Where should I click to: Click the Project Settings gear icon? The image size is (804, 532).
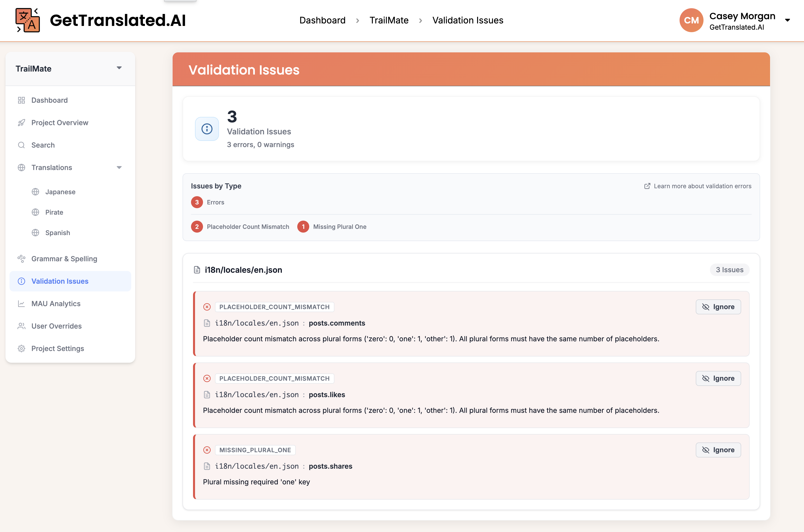[21, 349]
